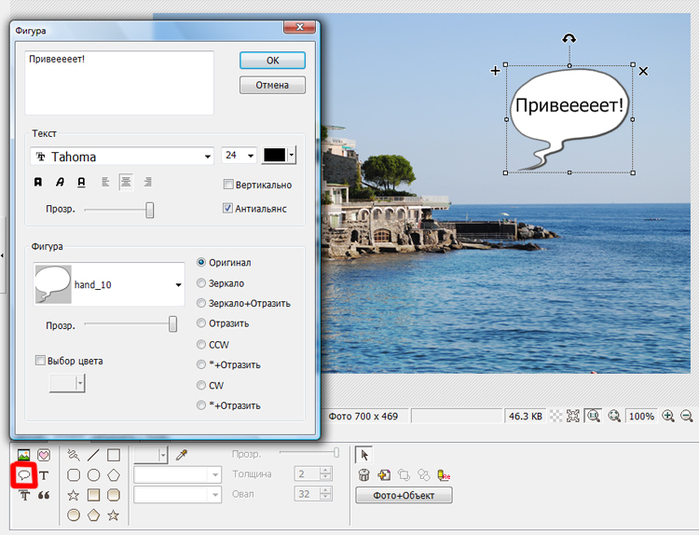This screenshot has height=535, width=699.
Task: Choose the outlined rounded rectangle tool
Action: click(x=74, y=475)
